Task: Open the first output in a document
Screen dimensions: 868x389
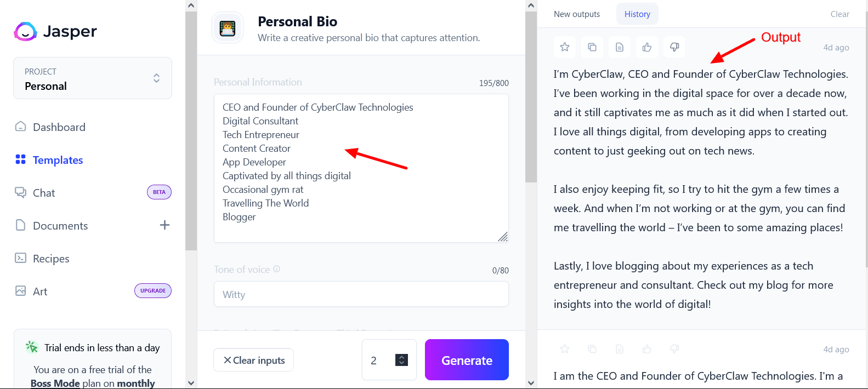Action: pyautogui.click(x=620, y=47)
